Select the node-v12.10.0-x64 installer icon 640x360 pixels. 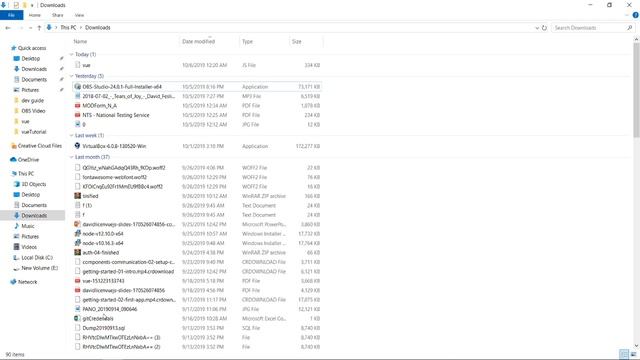[x=78, y=233]
